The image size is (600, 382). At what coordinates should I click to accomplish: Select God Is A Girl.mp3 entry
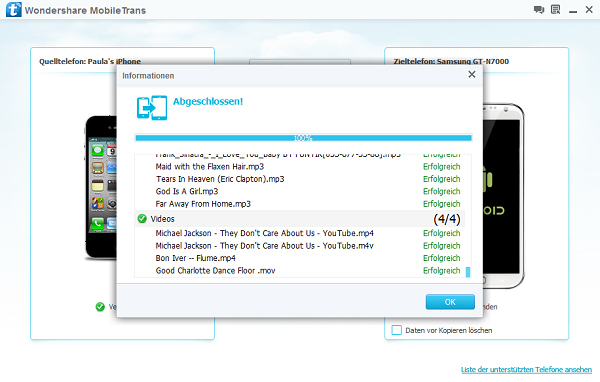(187, 191)
